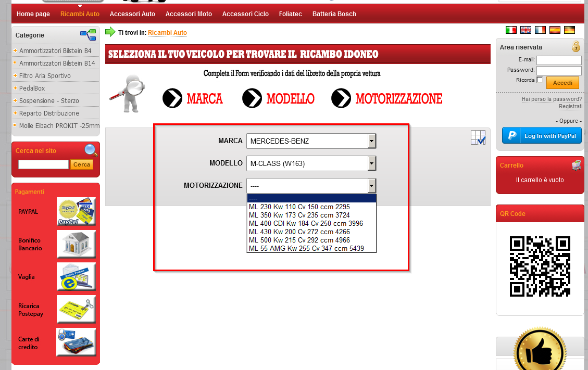Open Sospensione - Sterzo category
Viewport: 588px width, 370px height.
49,100
